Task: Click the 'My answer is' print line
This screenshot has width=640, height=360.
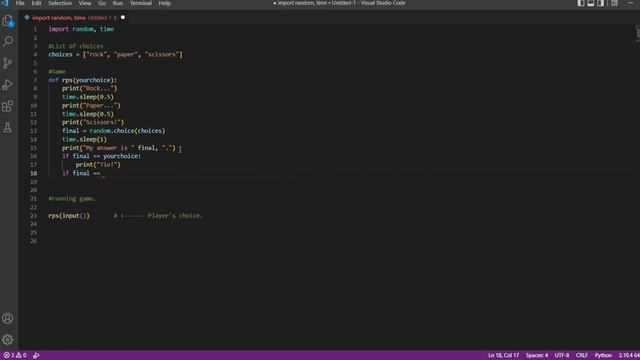Action: coord(119,148)
